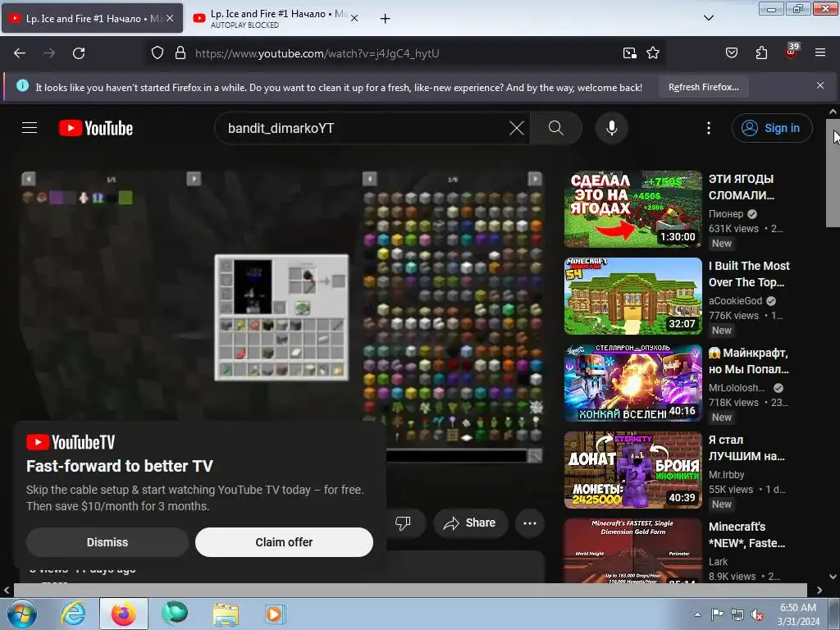Open aCookieGod's mansion video thumbnail
The image size is (840, 630).
(x=632, y=295)
